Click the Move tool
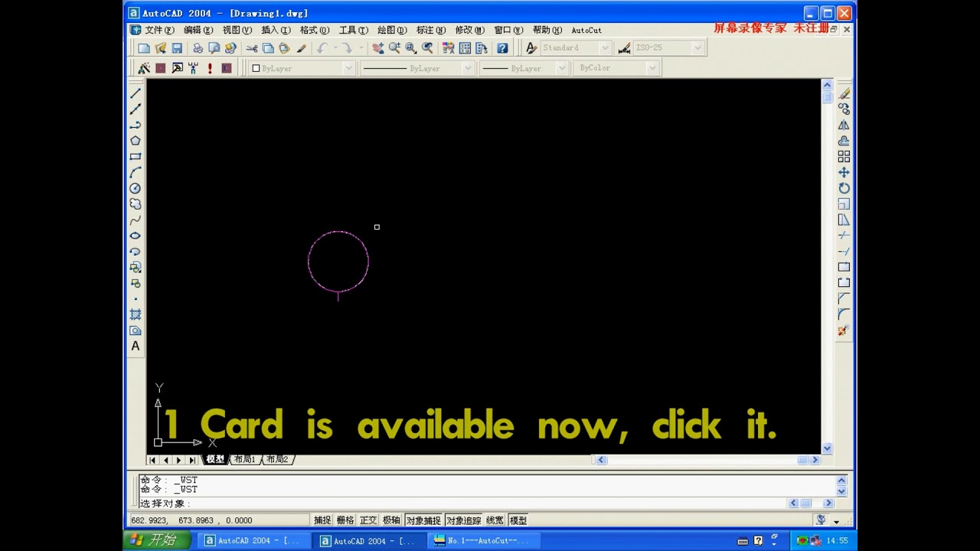Image resolution: width=980 pixels, height=551 pixels. coord(844,172)
